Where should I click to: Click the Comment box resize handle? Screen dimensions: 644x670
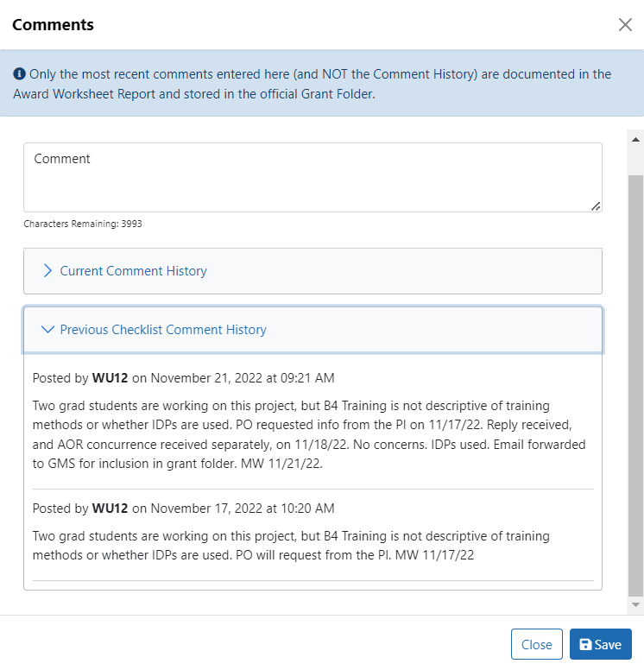596,206
